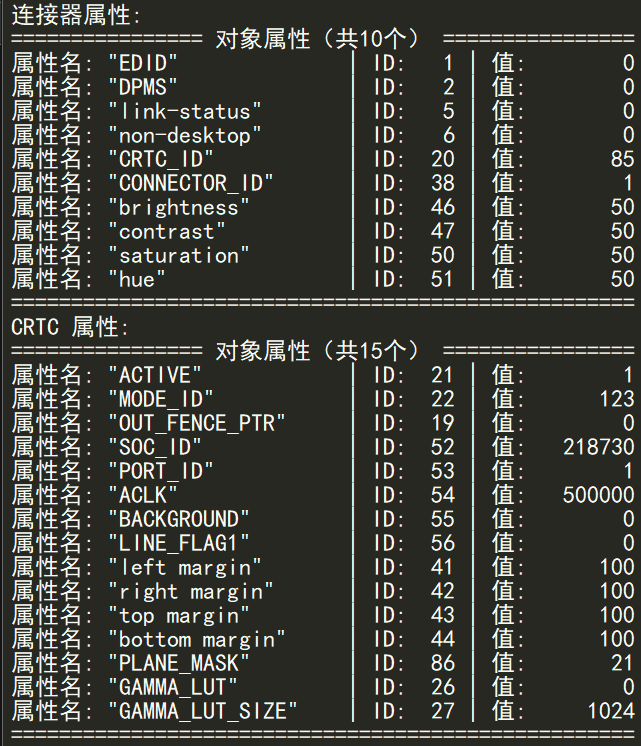The image size is (641, 746).
Task: Click the "对象属性（共10个）" header text
Action: click(x=318, y=39)
